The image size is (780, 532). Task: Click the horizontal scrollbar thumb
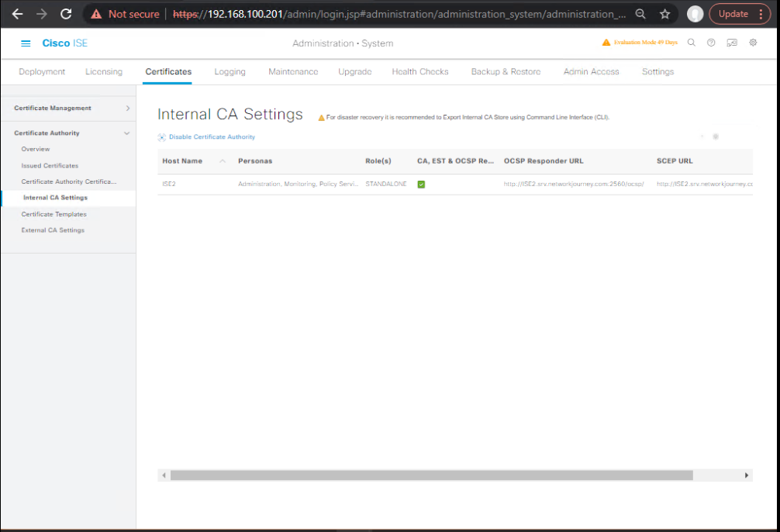pyautogui.click(x=431, y=475)
